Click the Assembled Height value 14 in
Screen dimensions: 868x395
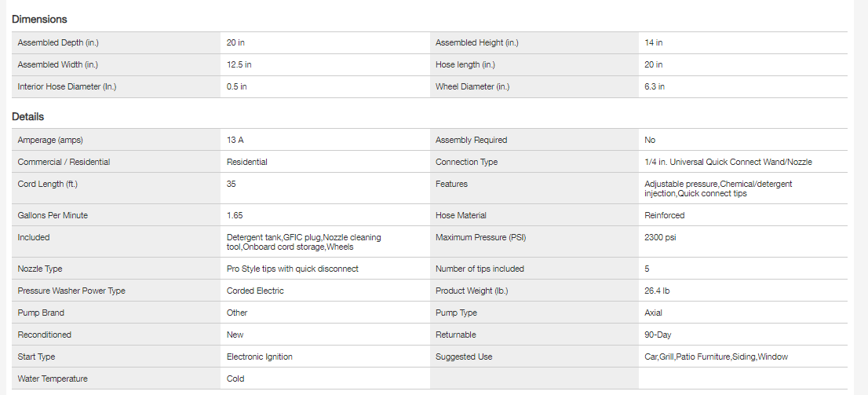click(654, 42)
